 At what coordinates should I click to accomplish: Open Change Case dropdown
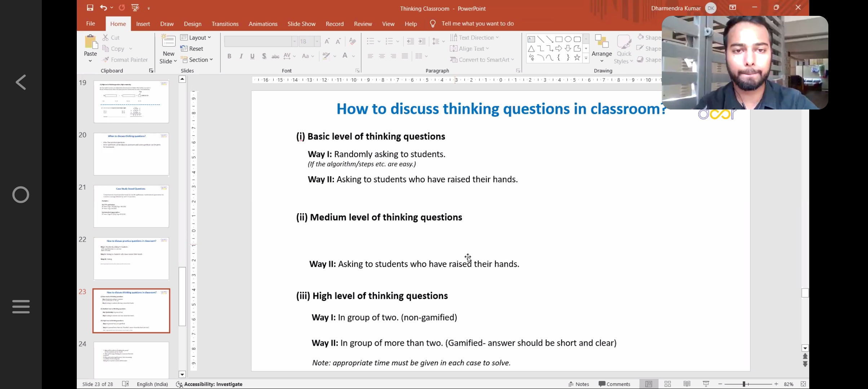tap(308, 56)
